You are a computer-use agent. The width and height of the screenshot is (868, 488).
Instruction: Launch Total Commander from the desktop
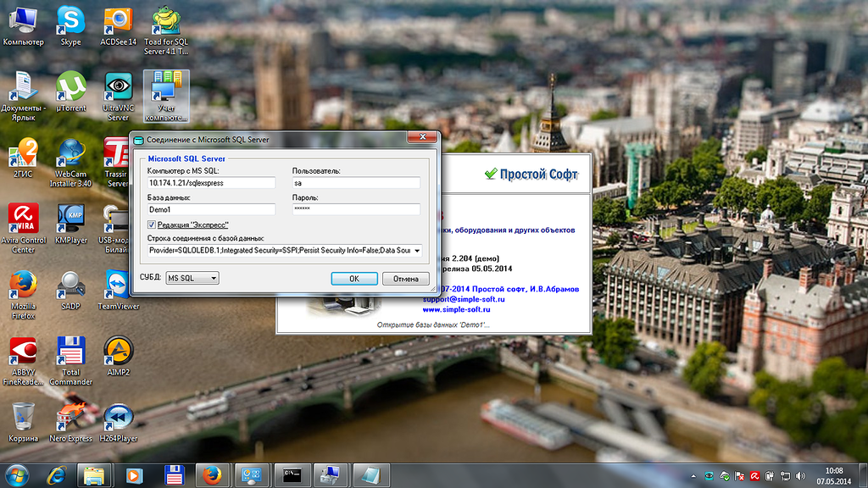pyautogui.click(x=71, y=353)
